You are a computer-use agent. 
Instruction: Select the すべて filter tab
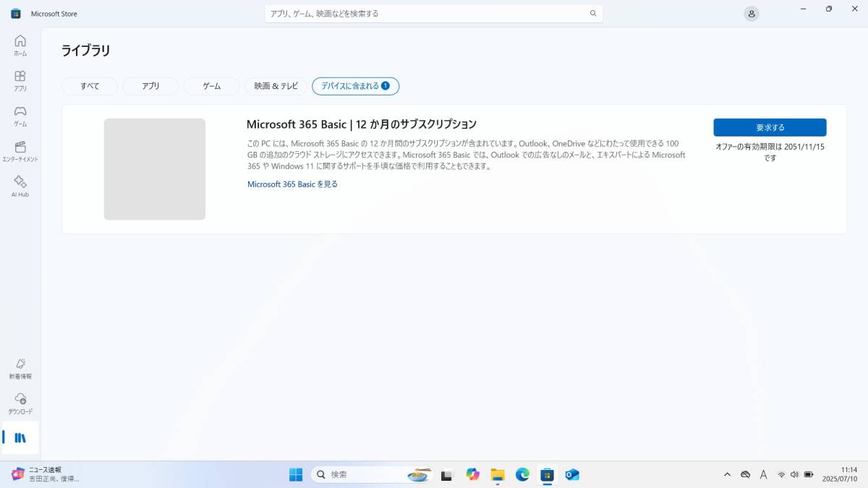click(x=90, y=86)
